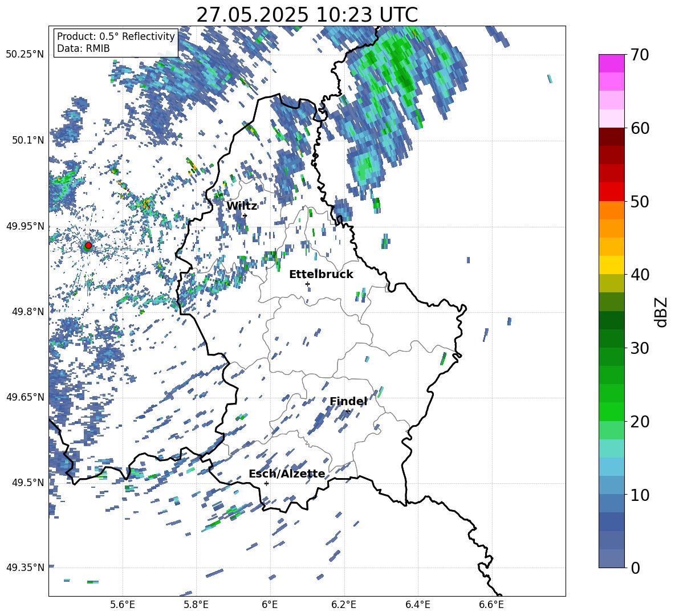Image resolution: width=675 pixels, height=616 pixels.
Task: Click the magenta top colorbar segment
Action: tap(611, 63)
